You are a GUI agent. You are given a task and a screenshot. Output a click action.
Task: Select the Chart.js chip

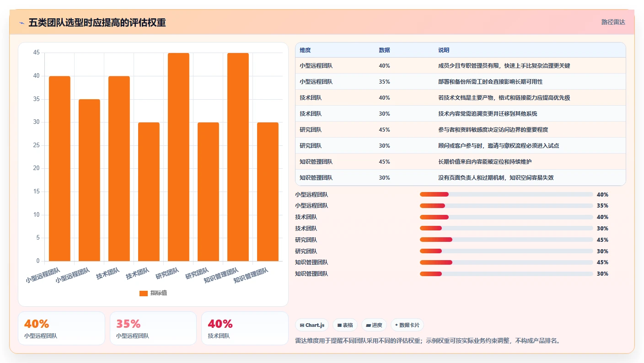point(312,325)
